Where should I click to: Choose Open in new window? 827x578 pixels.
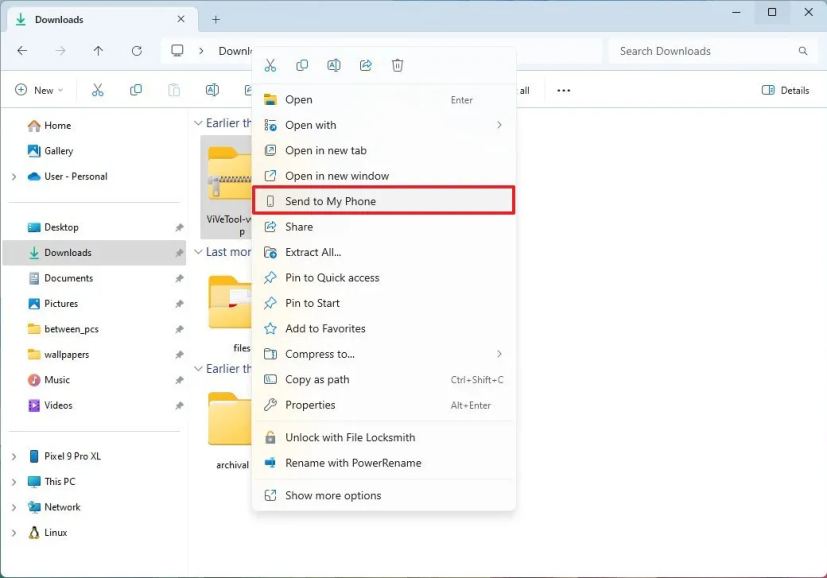(383, 176)
